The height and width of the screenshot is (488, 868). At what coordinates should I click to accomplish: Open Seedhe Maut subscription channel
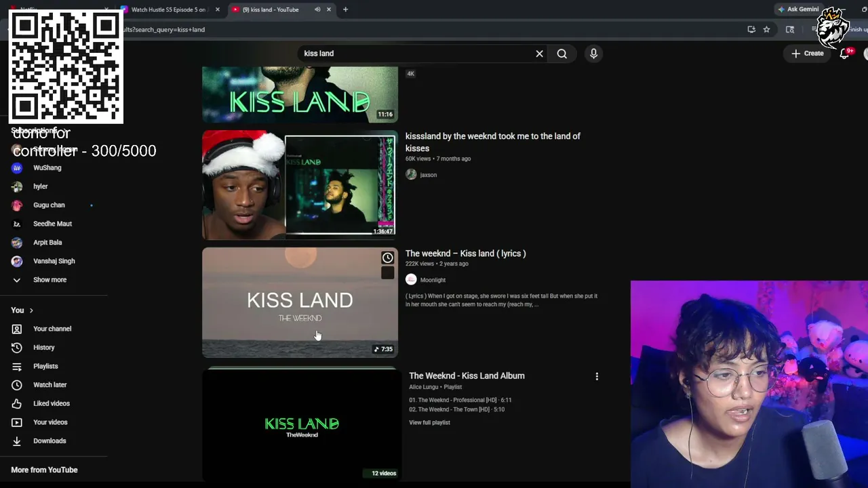point(52,224)
